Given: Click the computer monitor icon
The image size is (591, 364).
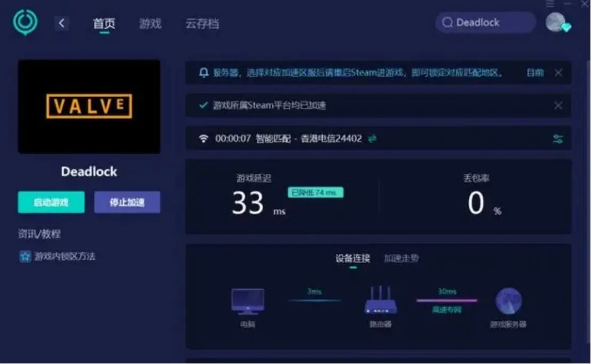Looking at the screenshot, I should coord(247,302).
